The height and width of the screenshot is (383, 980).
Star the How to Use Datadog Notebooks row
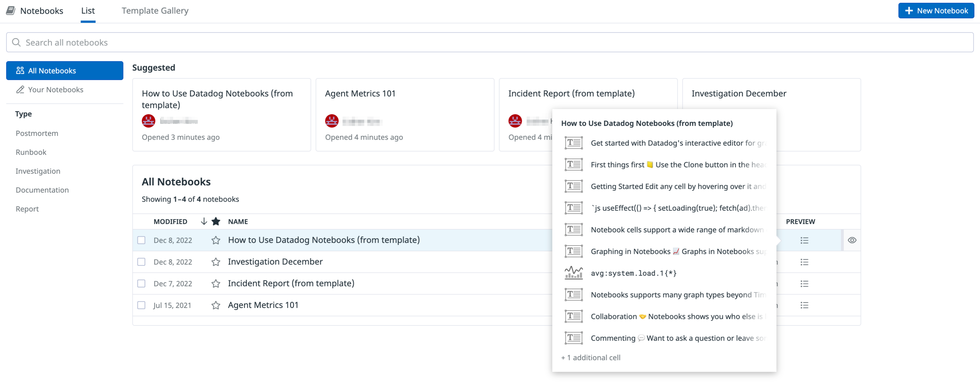tap(216, 240)
